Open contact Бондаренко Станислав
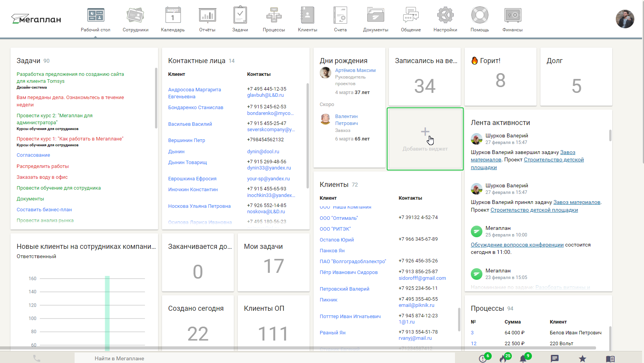 (196, 108)
